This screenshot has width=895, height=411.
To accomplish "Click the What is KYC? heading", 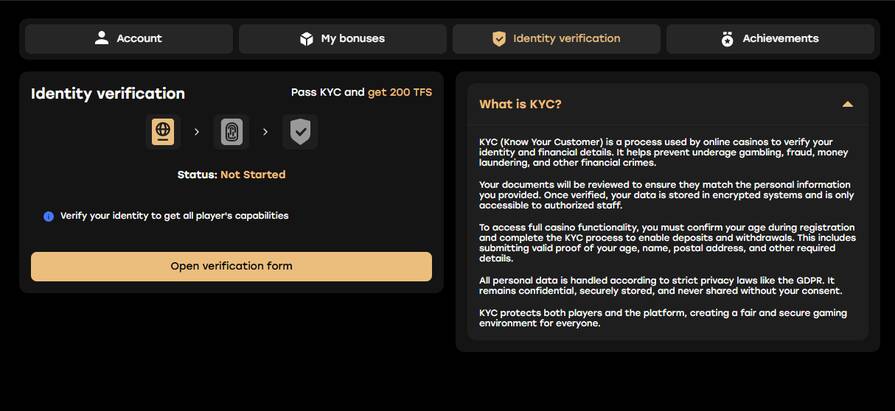I will [520, 104].
